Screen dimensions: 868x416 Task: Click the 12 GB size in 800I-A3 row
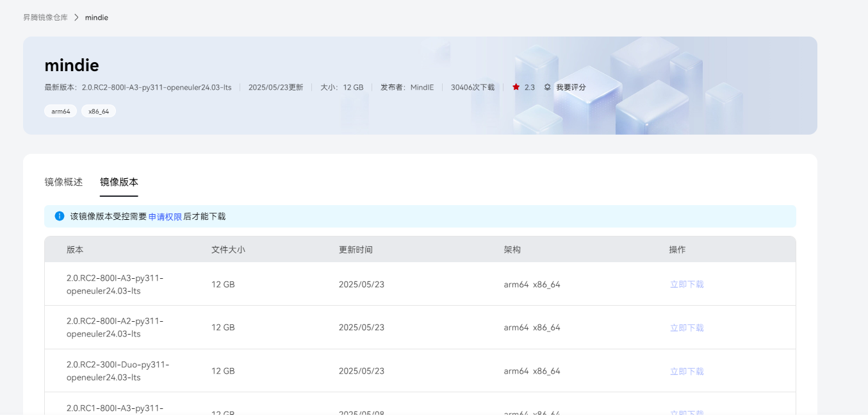223,284
